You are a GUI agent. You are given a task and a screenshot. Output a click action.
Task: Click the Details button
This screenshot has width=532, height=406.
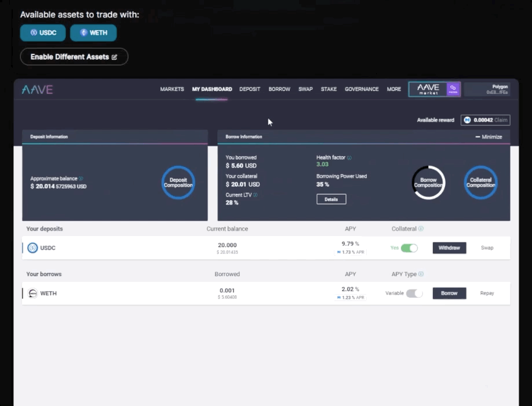point(331,200)
